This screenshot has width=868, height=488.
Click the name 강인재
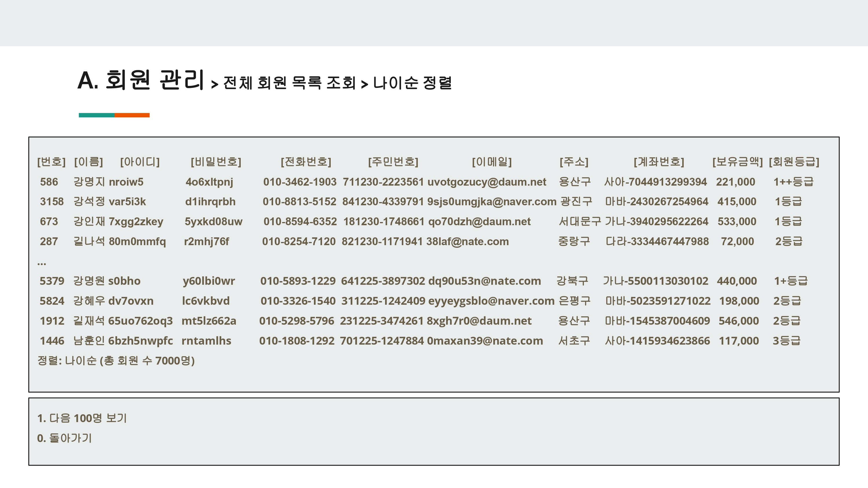89,221
